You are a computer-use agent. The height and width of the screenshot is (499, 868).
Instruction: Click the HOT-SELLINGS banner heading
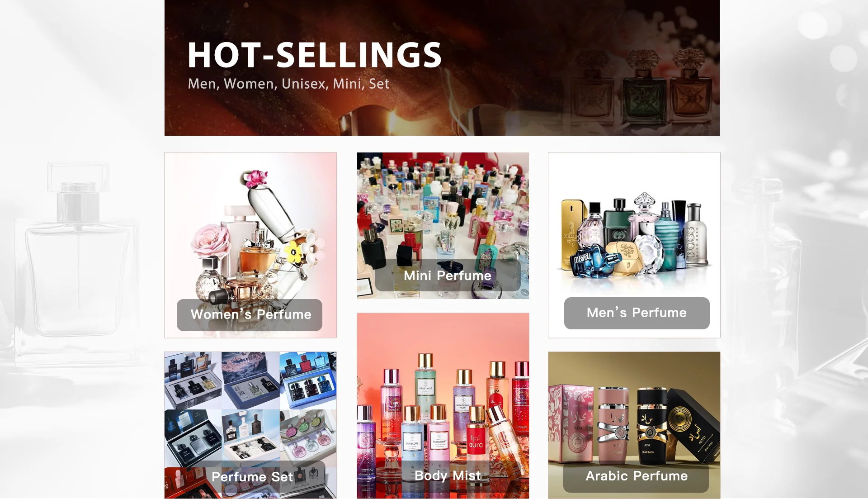click(315, 55)
